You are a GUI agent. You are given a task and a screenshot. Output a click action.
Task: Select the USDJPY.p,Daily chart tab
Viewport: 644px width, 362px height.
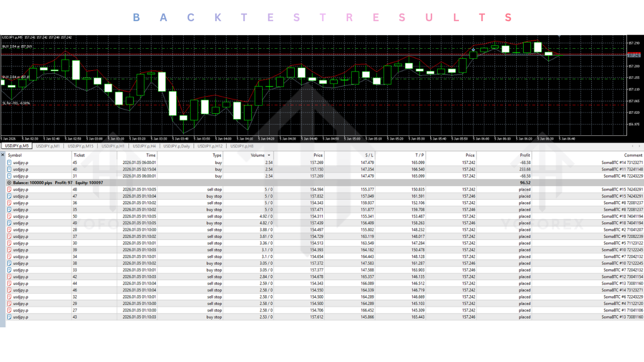[177, 146]
